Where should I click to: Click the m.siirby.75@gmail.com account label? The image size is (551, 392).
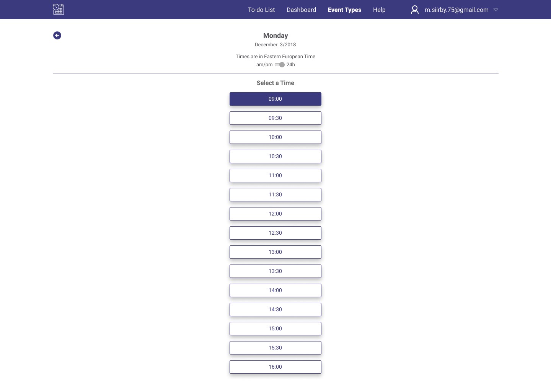tap(456, 10)
